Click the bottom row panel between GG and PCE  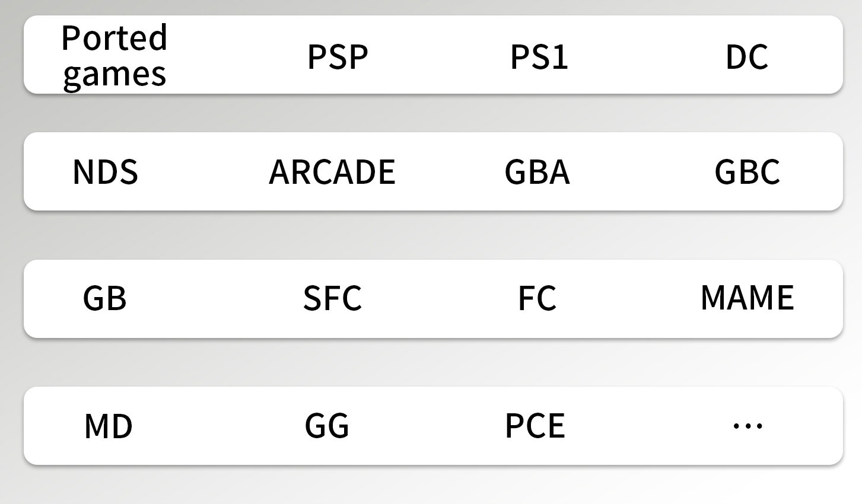click(427, 426)
